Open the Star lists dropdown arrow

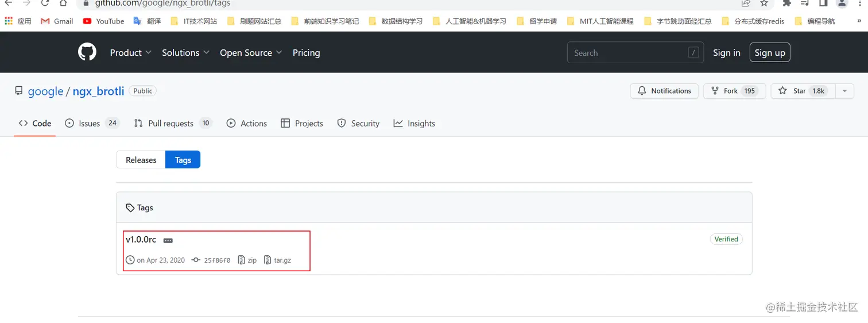(x=844, y=91)
